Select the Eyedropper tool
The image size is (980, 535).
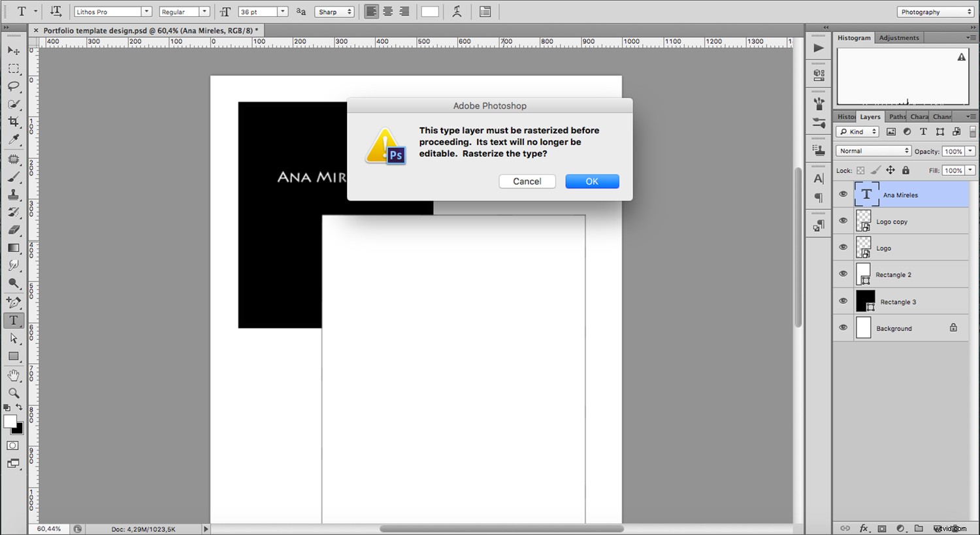[x=13, y=139]
